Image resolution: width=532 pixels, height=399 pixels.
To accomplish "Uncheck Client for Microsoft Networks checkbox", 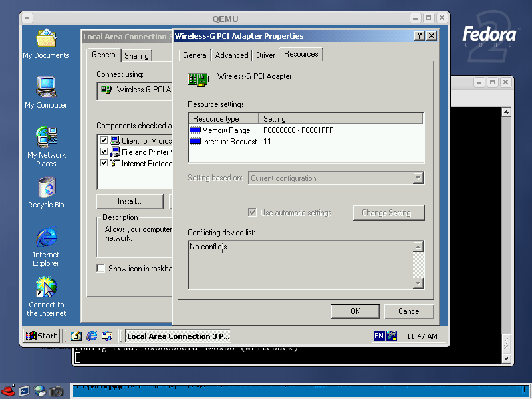I will tap(104, 140).
